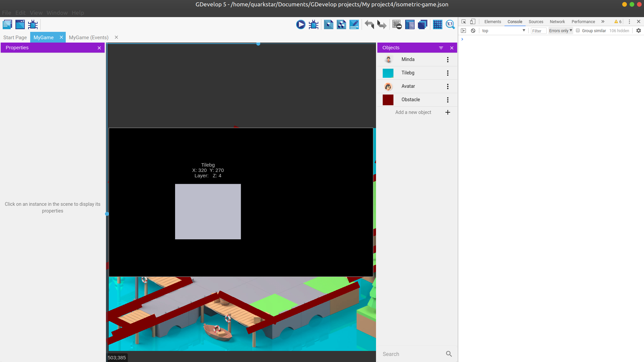Open the DevTools three-dot customize menu
Image resolution: width=644 pixels, height=362 pixels.
pyautogui.click(x=629, y=21)
